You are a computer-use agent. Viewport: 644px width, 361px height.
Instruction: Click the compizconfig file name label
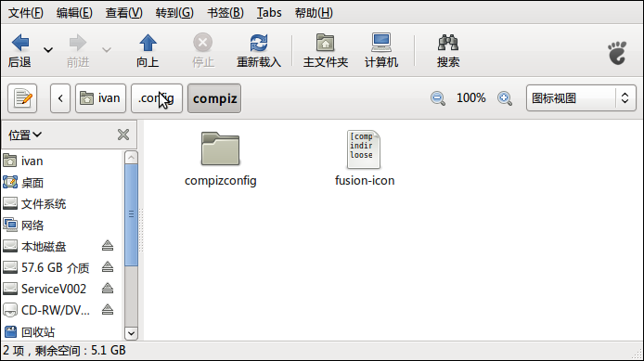221,181
